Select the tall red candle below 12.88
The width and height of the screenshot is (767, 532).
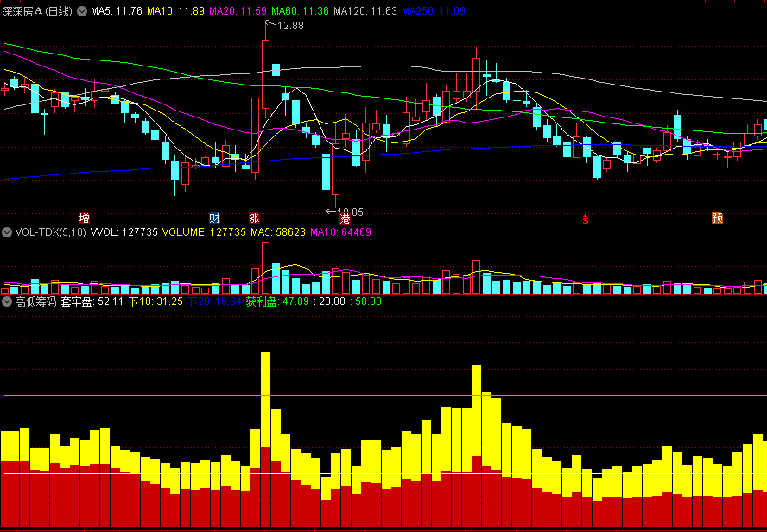click(266, 74)
